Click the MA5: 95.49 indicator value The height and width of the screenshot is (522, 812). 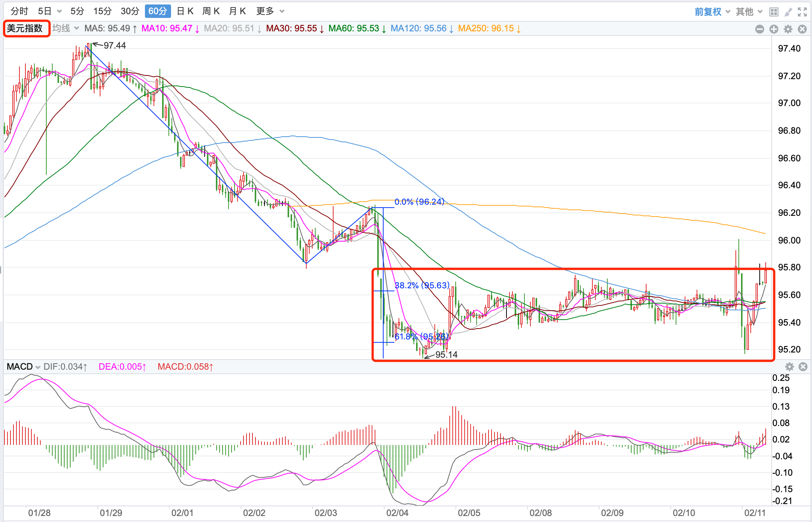111,28
